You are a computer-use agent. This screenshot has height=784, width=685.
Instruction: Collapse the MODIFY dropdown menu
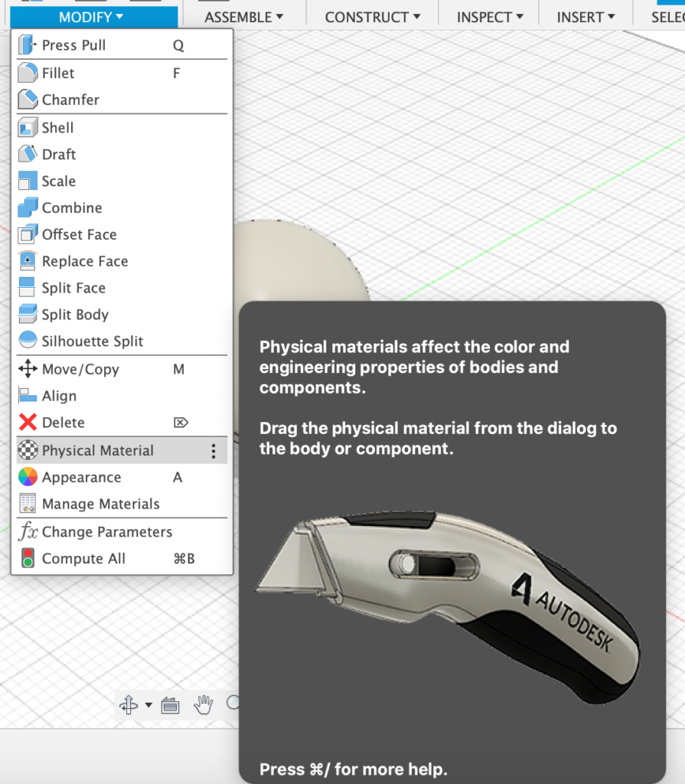[x=91, y=17]
